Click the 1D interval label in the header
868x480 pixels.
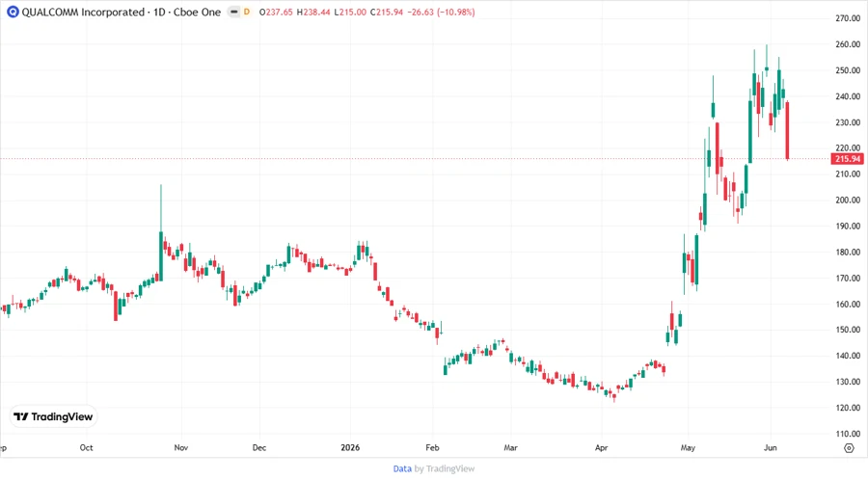click(x=159, y=13)
